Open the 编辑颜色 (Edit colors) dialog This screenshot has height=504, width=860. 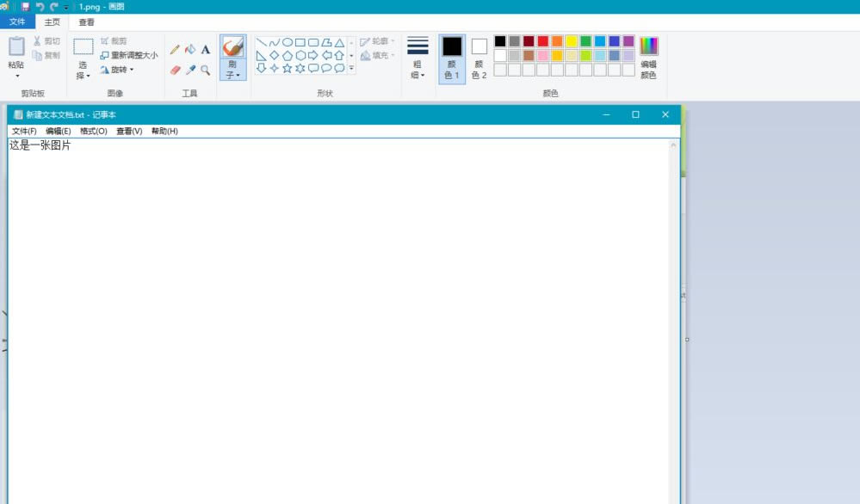pos(648,58)
